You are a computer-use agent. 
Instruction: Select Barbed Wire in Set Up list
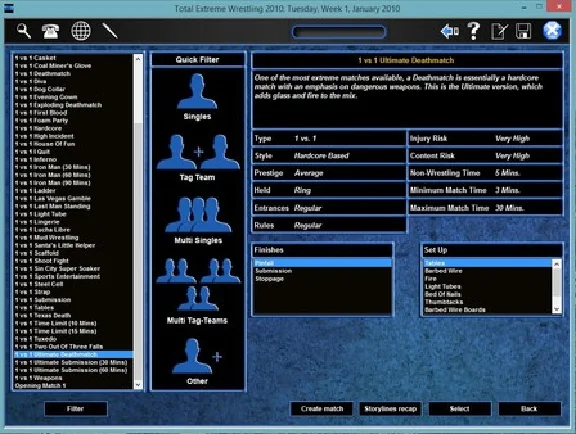(487, 271)
